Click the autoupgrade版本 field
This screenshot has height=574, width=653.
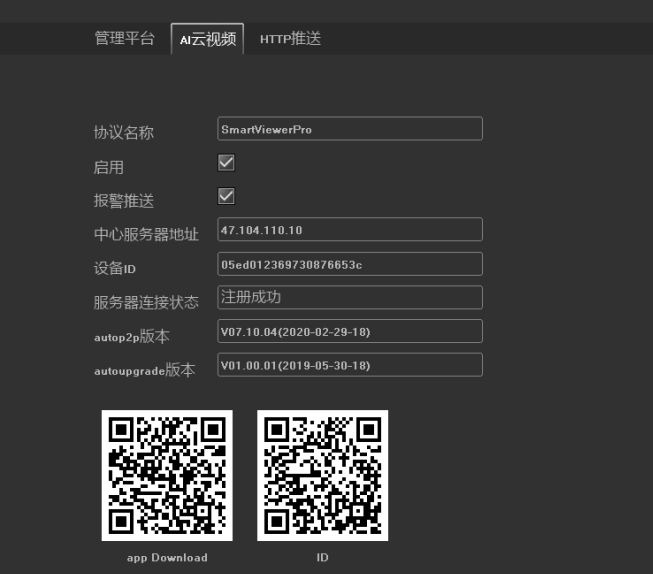[350, 365]
